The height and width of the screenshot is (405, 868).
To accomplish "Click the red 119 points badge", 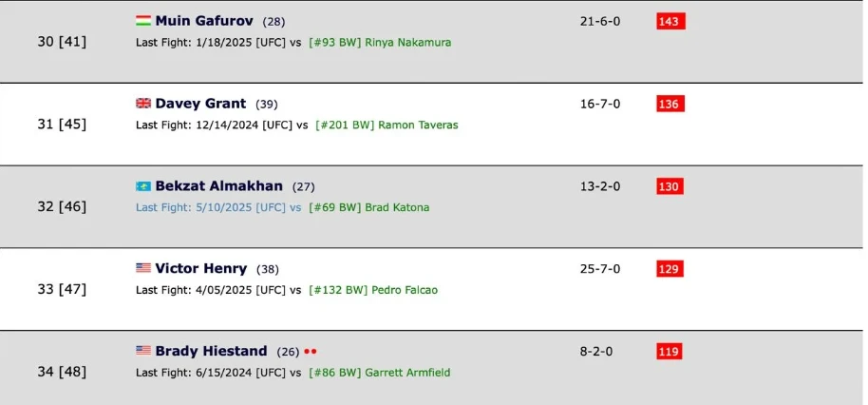I will [x=670, y=351].
